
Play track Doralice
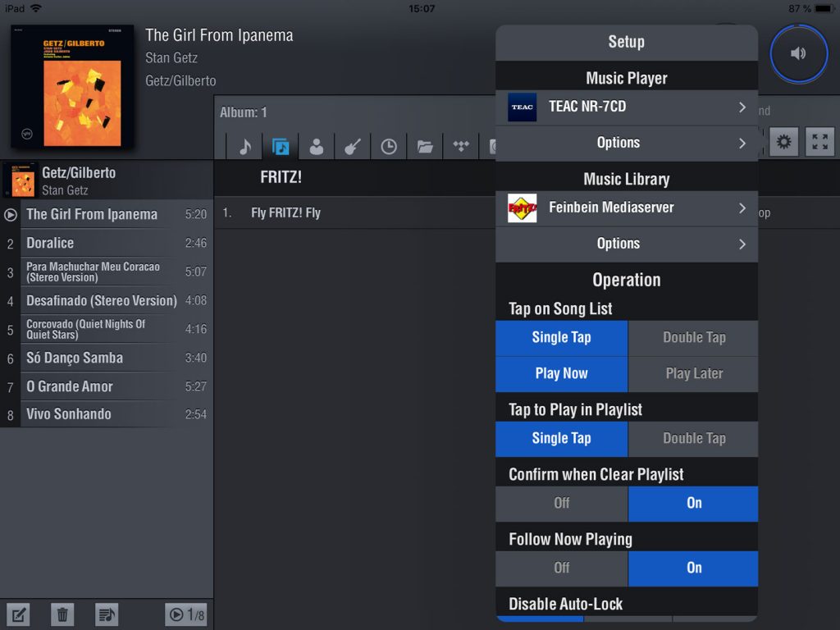coord(107,243)
